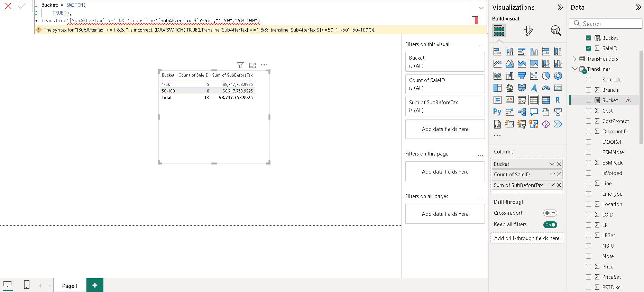Collapse the TransLines table

coord(575,69)
